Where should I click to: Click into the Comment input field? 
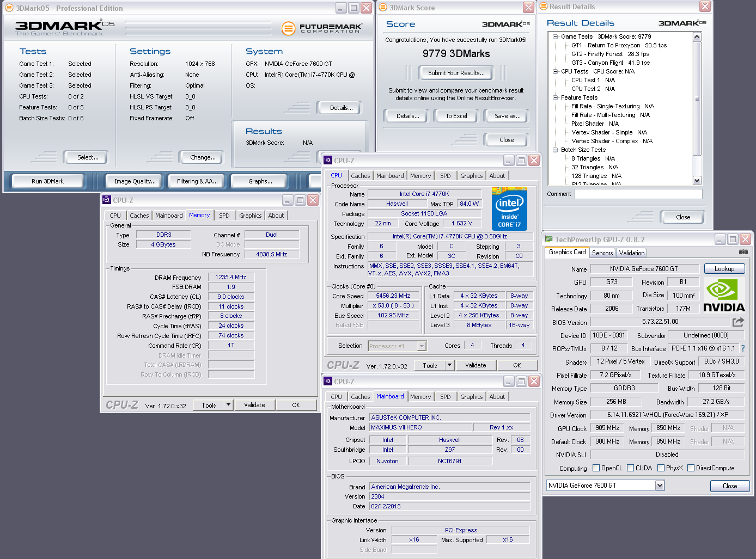638,194
